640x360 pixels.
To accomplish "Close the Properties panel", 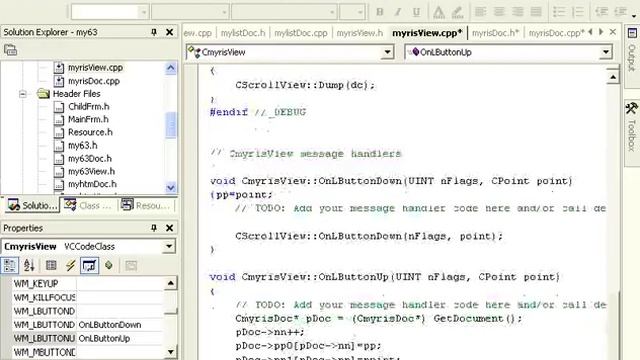I will (169, 228).
